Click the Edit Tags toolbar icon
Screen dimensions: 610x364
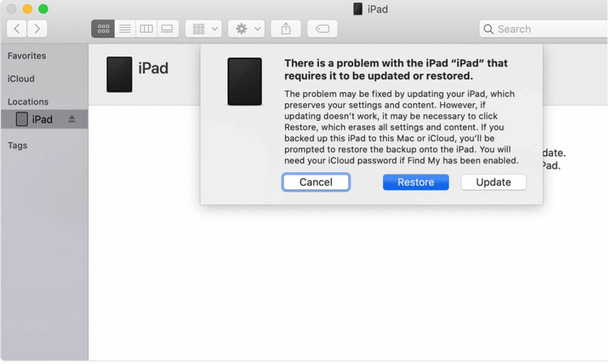pyautogui.click(x=322, y=29)
